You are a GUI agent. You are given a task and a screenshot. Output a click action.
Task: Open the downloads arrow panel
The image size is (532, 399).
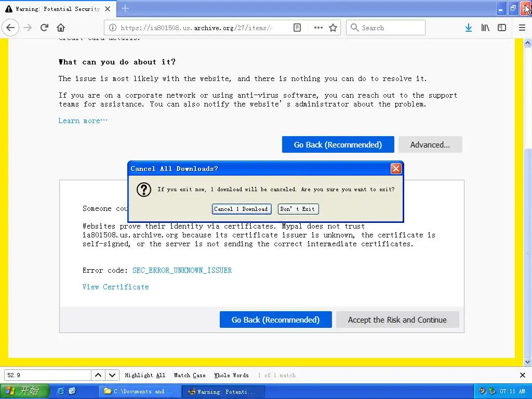[469, 28]
